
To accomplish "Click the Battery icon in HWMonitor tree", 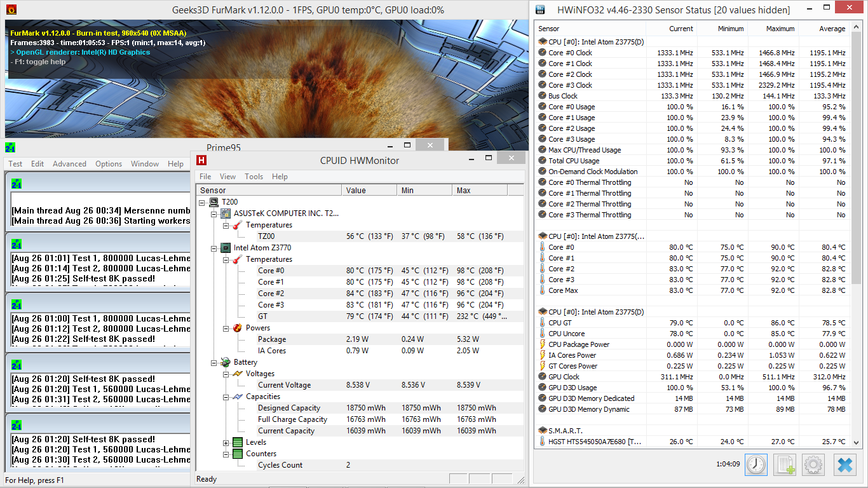I will pos(226,362).
